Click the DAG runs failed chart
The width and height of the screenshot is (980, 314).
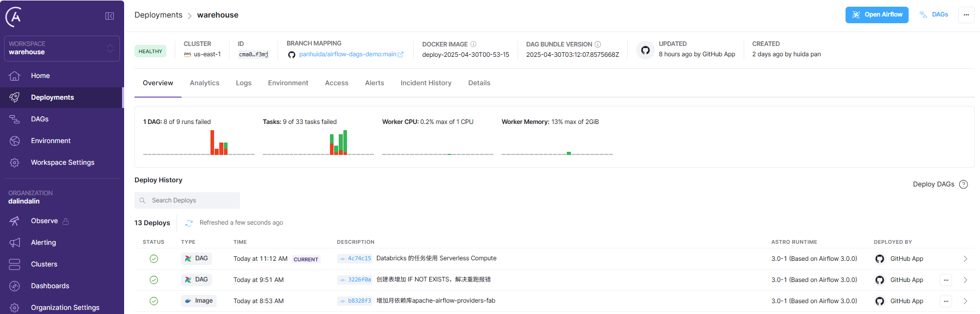click(x=199, y=142)
